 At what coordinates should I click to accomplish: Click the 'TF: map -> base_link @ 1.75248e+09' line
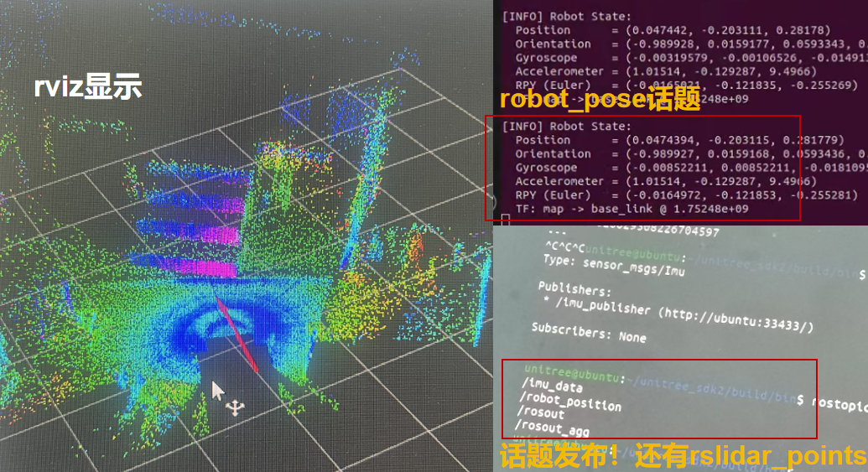(x=632, y=209)
